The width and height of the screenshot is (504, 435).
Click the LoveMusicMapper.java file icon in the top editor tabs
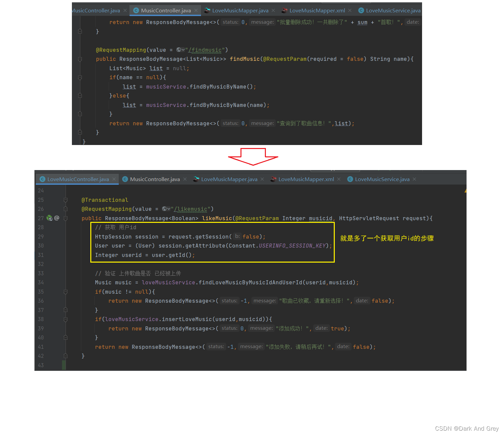(207, 10)
